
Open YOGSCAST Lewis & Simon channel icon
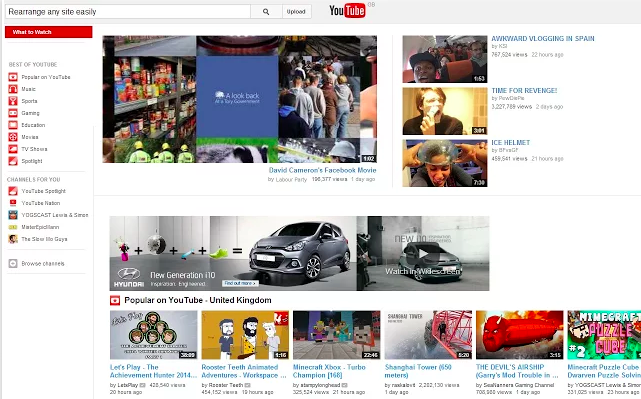pos(13,215)
